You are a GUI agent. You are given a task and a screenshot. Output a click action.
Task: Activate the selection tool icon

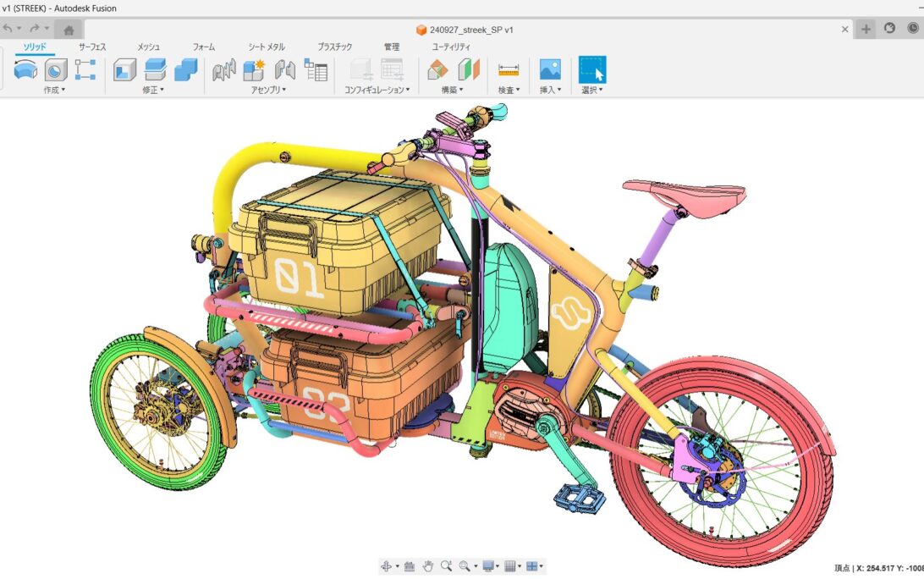[591, 69]
